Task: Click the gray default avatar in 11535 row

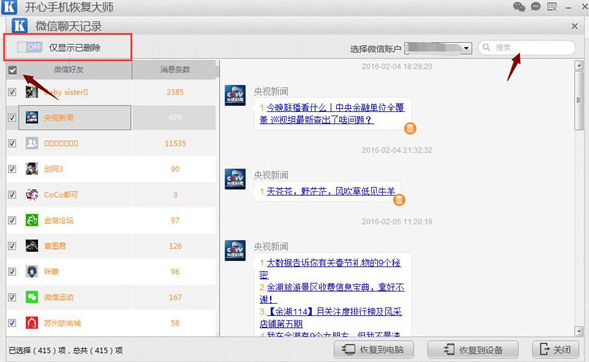Action: click(x=32, y=143)
